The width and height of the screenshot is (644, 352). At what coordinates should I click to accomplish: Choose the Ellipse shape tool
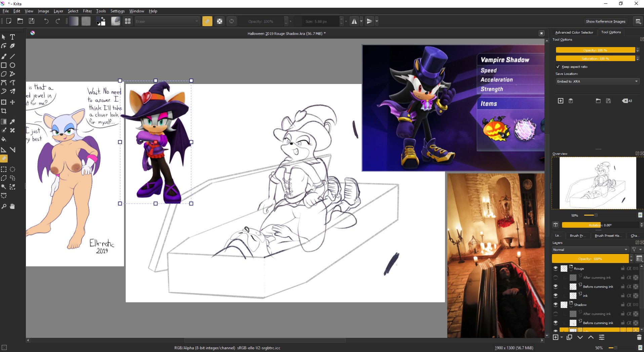pyautogui.click(x=12, y=65)
